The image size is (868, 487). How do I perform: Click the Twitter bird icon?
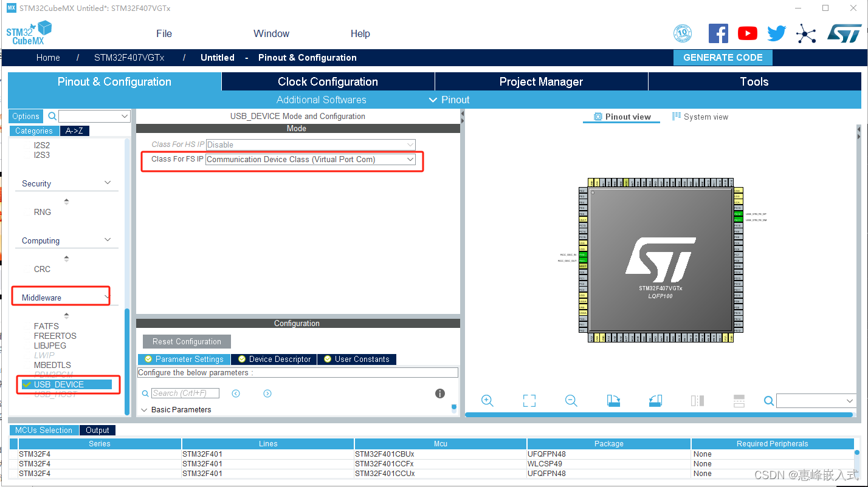point(776,33)
